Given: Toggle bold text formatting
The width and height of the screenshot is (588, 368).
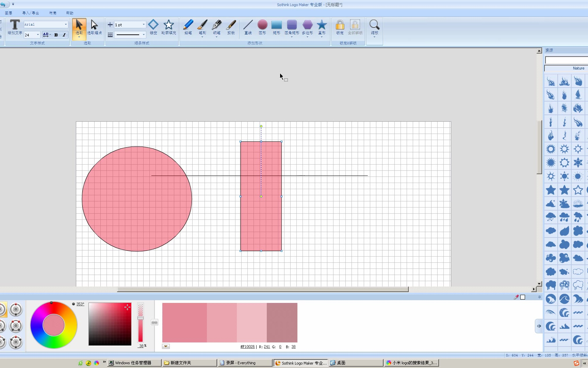Looking at the screenshot, I should pos(56,35).
